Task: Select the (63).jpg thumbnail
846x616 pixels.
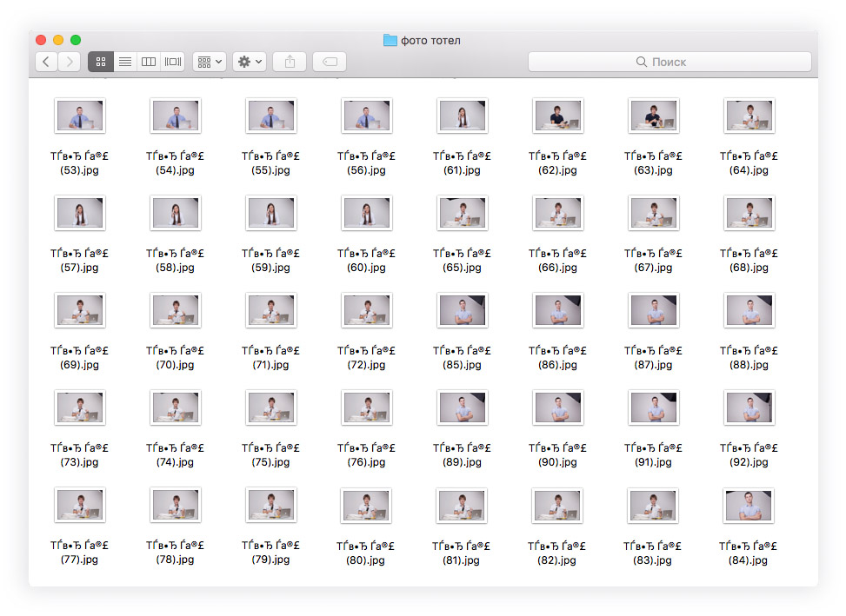Action: click(x=653, y=116)
